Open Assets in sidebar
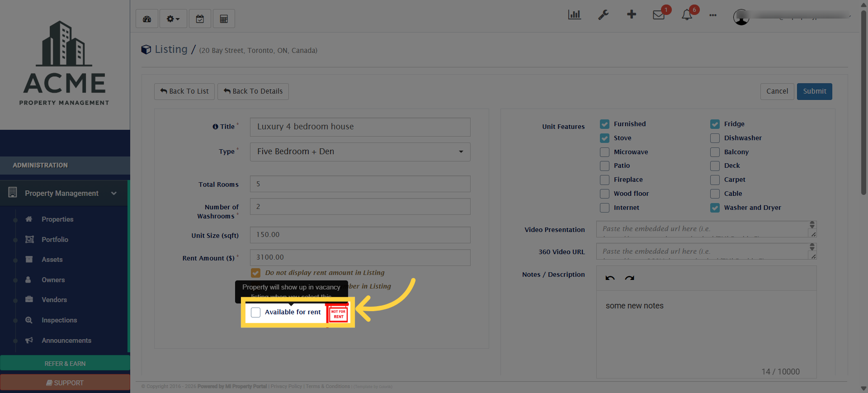868x393 pixels. pyautogui.click(x=52, y=260)
